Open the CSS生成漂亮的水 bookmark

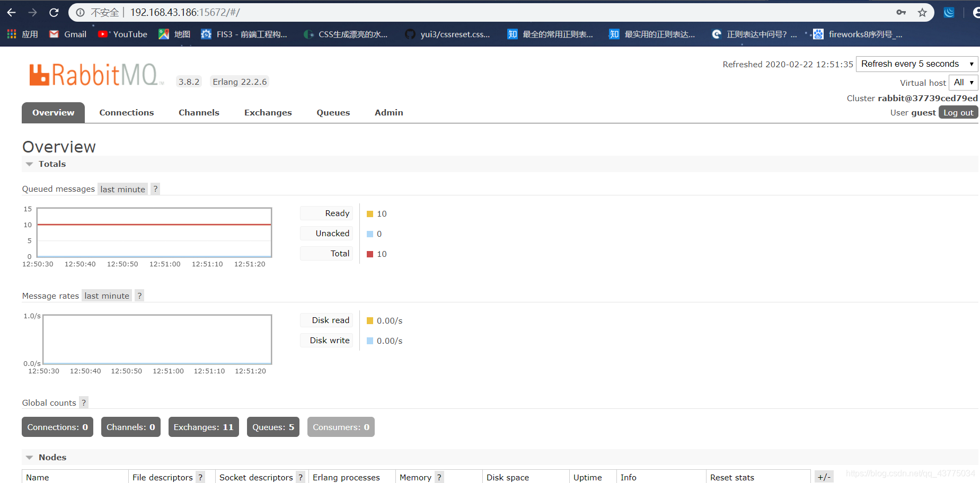pos(346,34)
